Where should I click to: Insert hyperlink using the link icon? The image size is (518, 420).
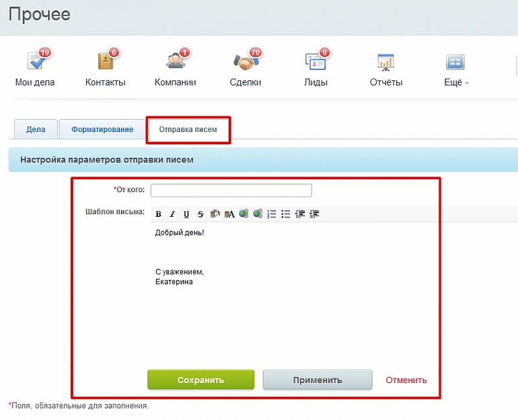pyautogui.click(x=243, y=214)
